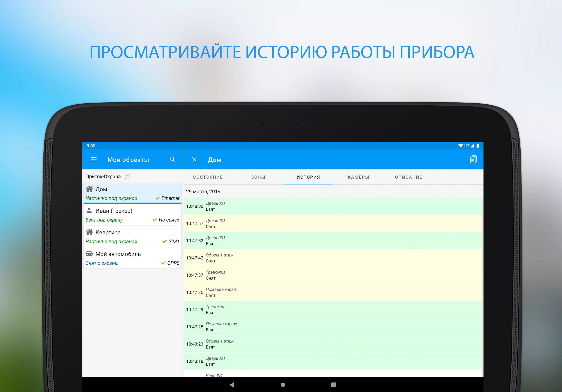
Task: Tap the 10:47:29 Тревожка Взят event
Action: coord(333,310)
